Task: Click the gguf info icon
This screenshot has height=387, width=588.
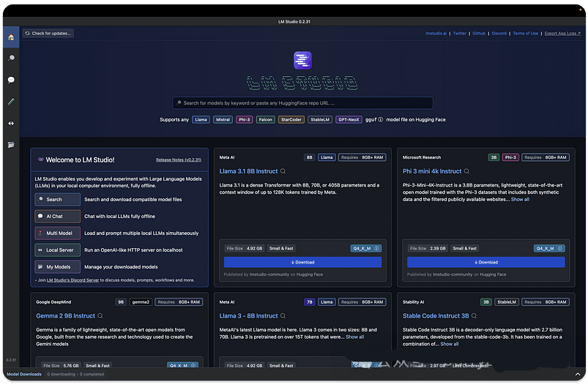Action: [x=380, y=119]
